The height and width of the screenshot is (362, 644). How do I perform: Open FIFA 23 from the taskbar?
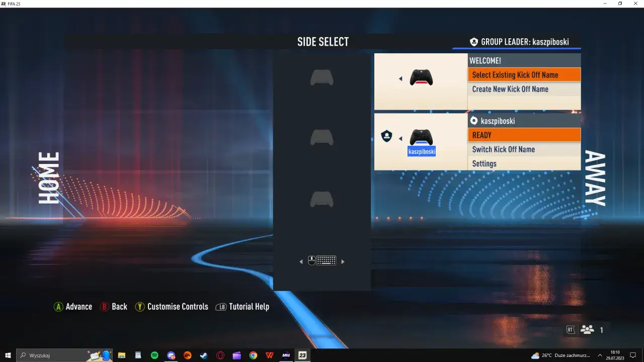(x=302, y=355)
